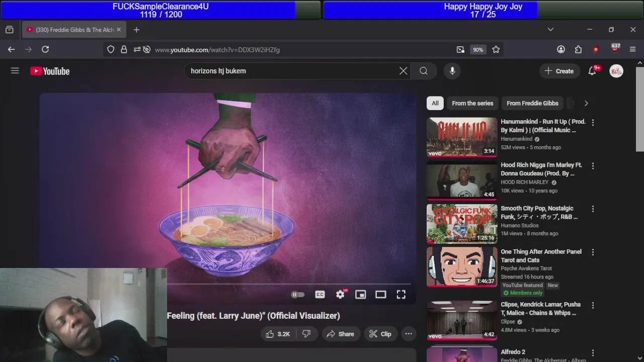The height and width of the screenshot is (362, 644).
Task: Open Firefox View tab icon
Action: click(x=9, y=30)
